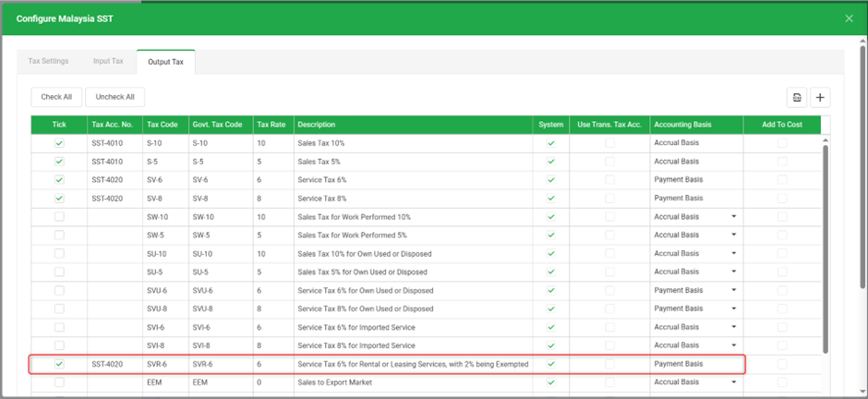
Task: Click SST-4010 account cell in S-5 row
Action: click(x=115, y=162)
